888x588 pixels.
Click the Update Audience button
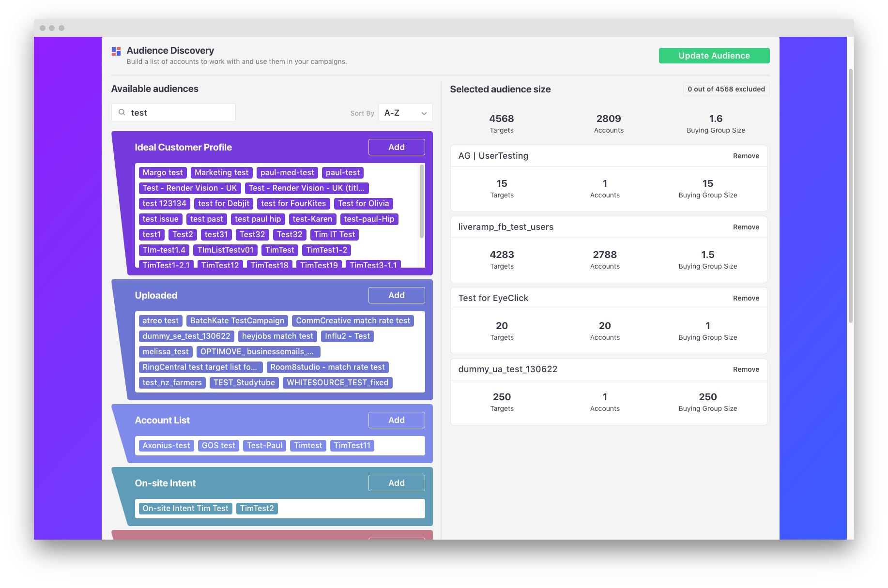tap(714, 56)
